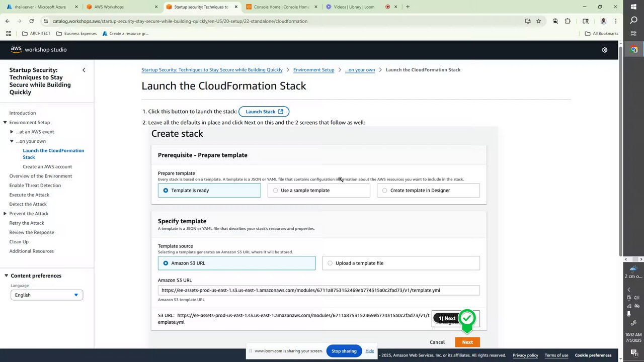Switch to the AWS Workshops tab

tap(121, 7)
